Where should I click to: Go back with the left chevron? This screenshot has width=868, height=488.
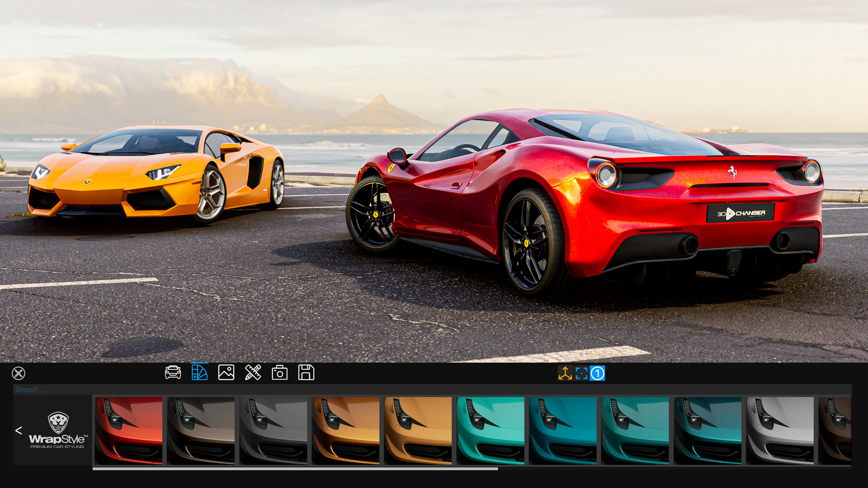(19, 430)
